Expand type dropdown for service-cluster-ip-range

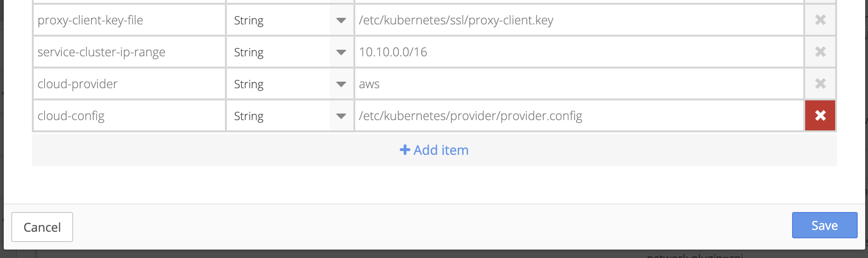(x=341, y=52)
